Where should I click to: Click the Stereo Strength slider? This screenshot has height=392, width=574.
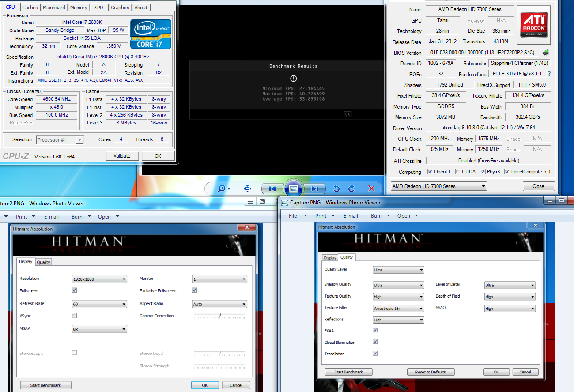coord(219,365)
